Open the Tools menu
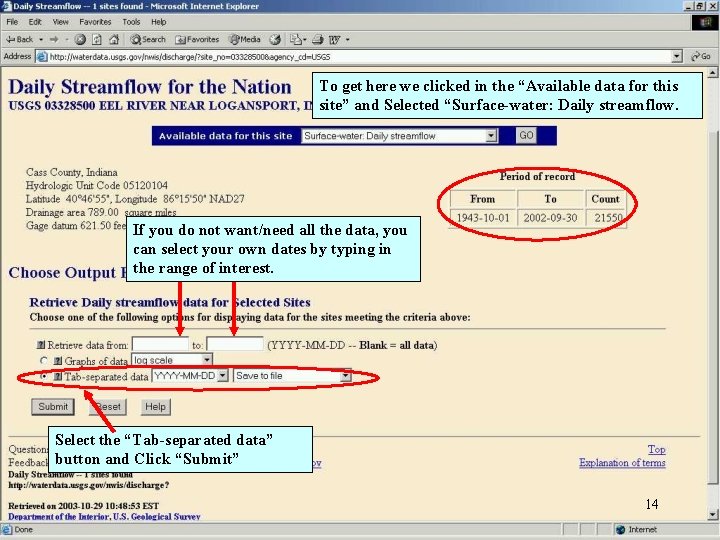Screen dimensions: 720x540 coord(131,22)
